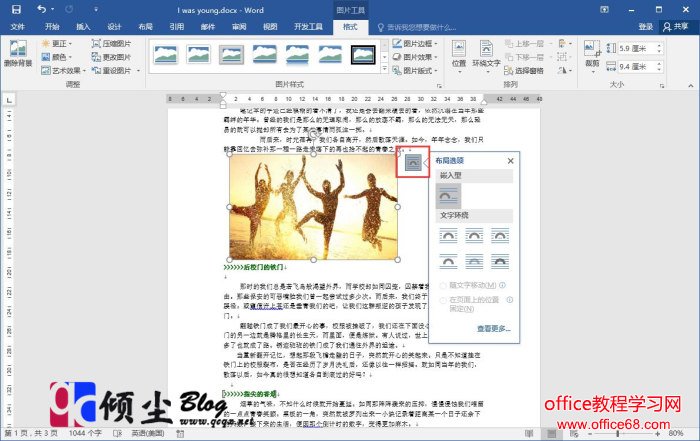
Task: Open the 图片样式 group dialog launcher
Action: (439, 86)
